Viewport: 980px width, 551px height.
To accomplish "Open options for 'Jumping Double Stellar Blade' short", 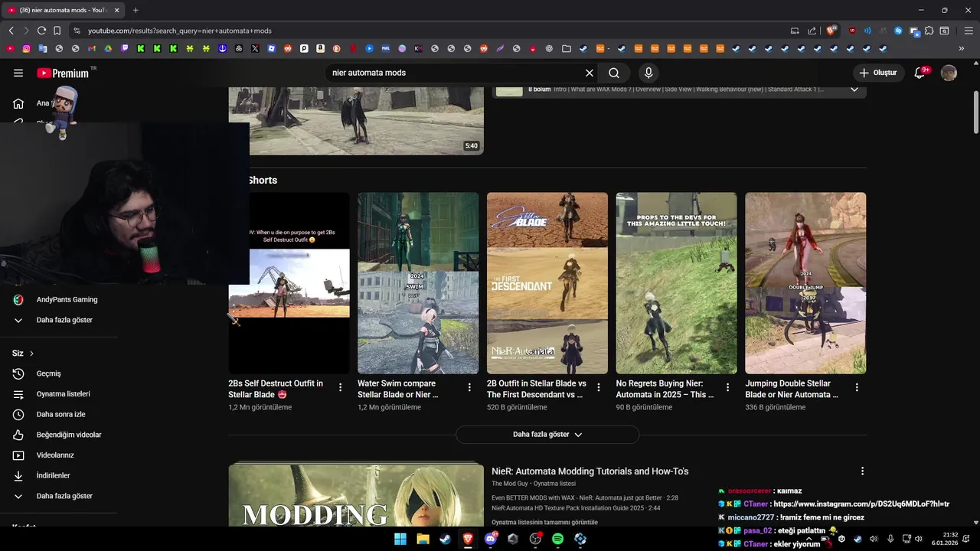I will coord(857,387).
